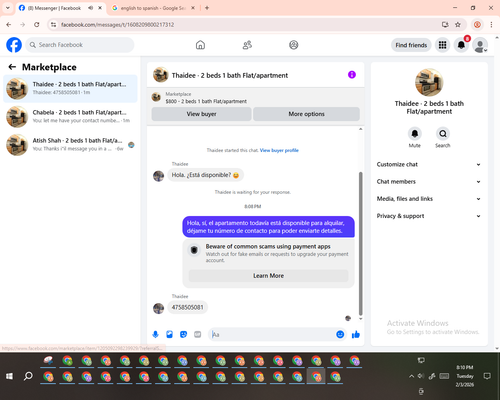Click the chat scrollbar thumb
The width and height of the screenshot is (500, 400).
pyautogui.click(x=360, y=243)
